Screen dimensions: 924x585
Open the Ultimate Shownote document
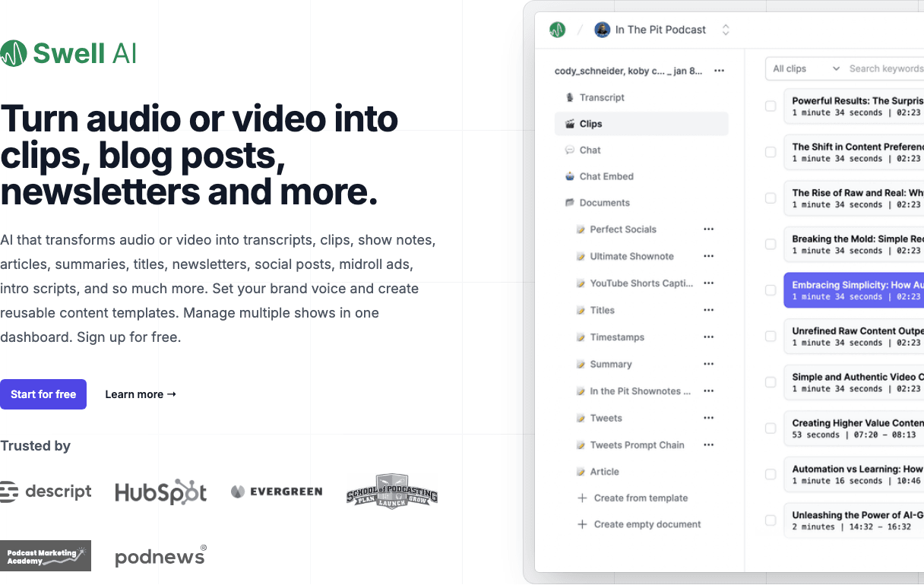pos(631,257)
